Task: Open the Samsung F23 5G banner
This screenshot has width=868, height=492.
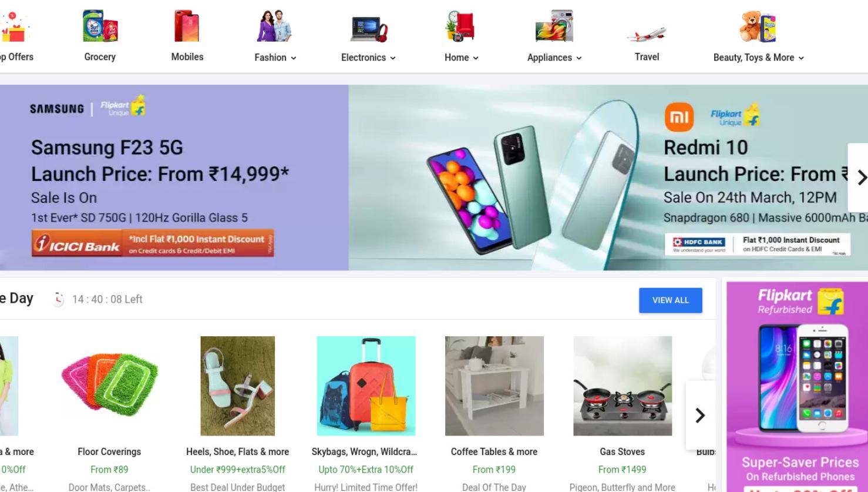Action: click(x=174, y=178)
